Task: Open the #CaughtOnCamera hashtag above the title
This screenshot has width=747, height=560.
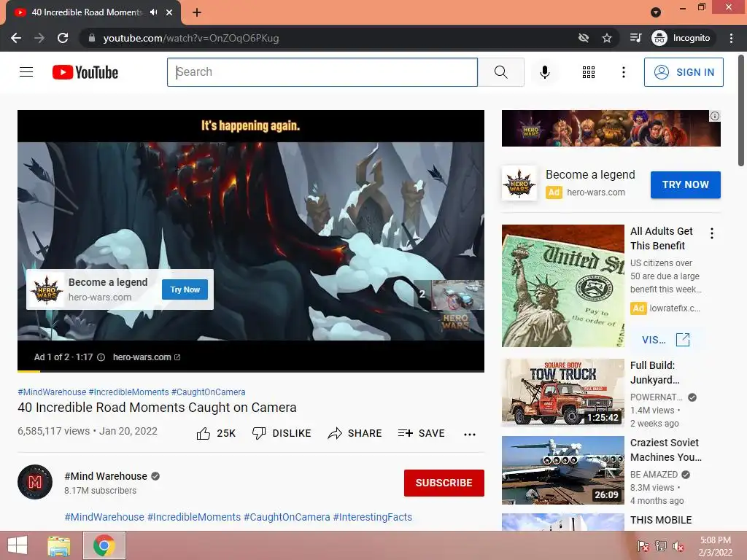Action: pos(208,392)
